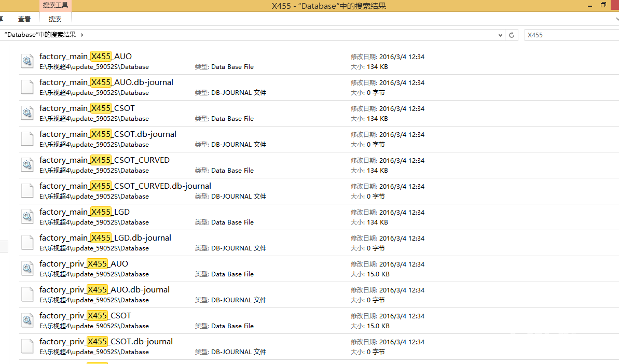Refresh the search results
The height and width of the screenshot is (364, 619).
512,35
